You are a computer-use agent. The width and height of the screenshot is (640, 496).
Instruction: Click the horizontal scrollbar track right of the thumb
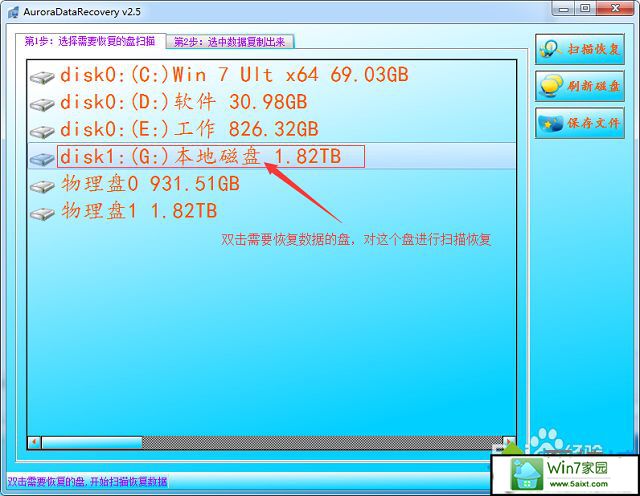coord(322,443)
